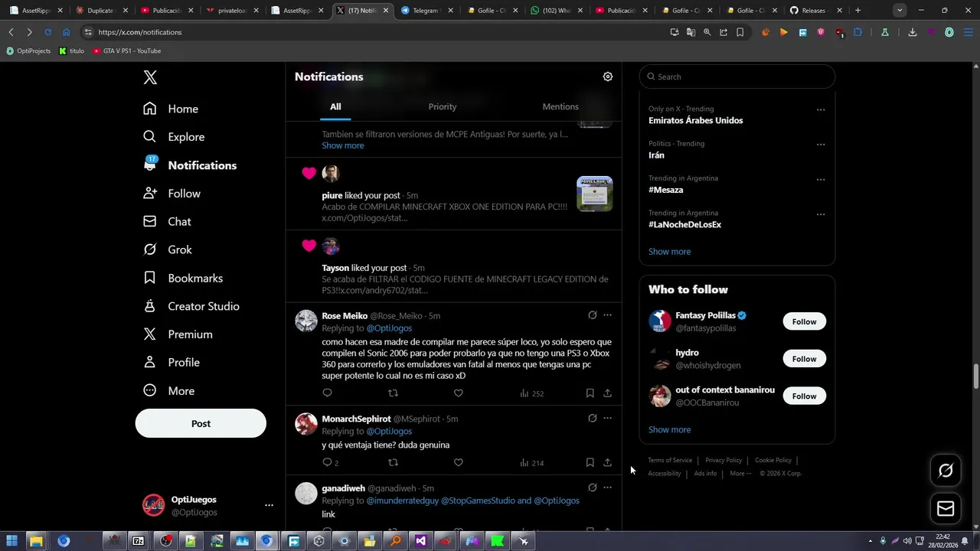The image size is (980, 551).
Task: Bookmark MonarchSephirot's post
Action: pos(590,462)
